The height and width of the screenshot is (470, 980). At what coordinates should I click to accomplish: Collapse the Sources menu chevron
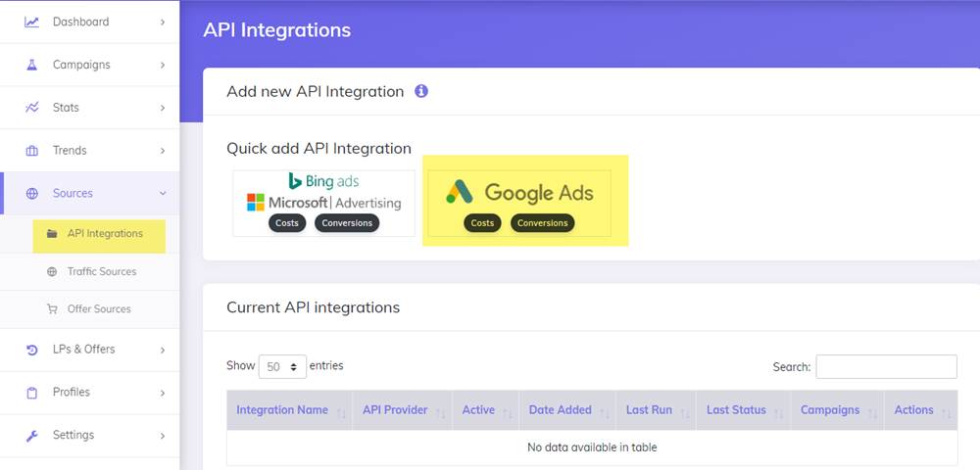point(163,194)
